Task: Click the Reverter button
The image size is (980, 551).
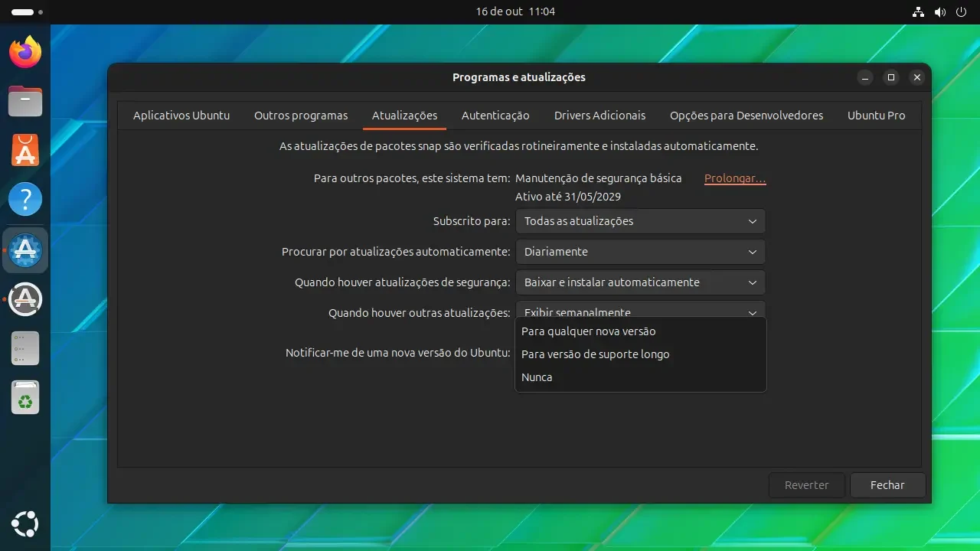Action: (x=807, y=485)
